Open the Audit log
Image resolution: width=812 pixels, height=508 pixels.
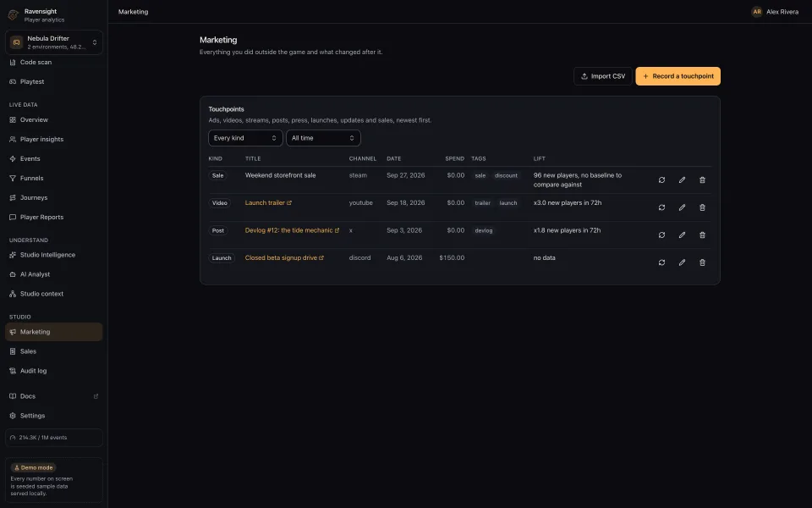click(x=54, y=371)
